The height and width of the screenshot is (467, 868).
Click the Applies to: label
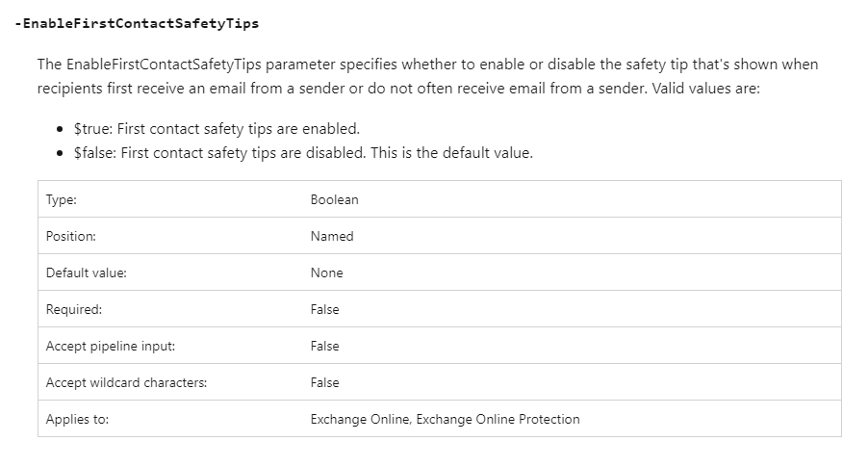78,419
